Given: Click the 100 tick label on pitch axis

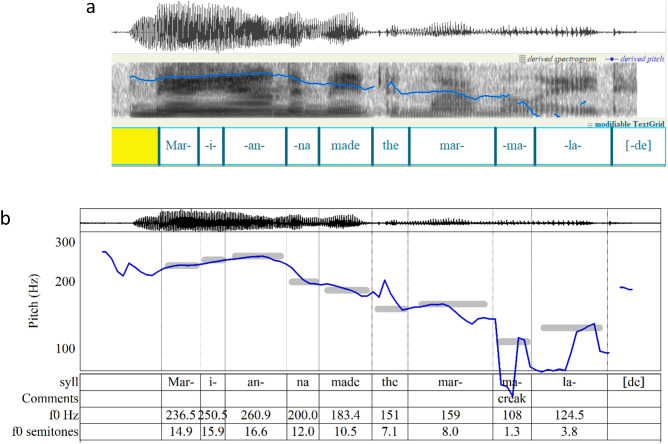Looking at the screenshot, I should [65, 349].
